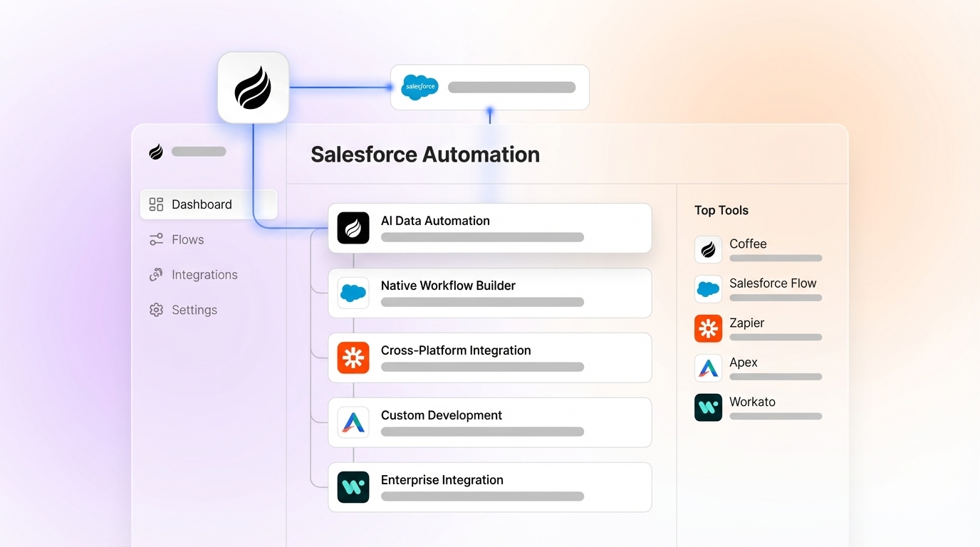
Task: Click the progress bar under AI Data Automation
Action: [481, 237]
